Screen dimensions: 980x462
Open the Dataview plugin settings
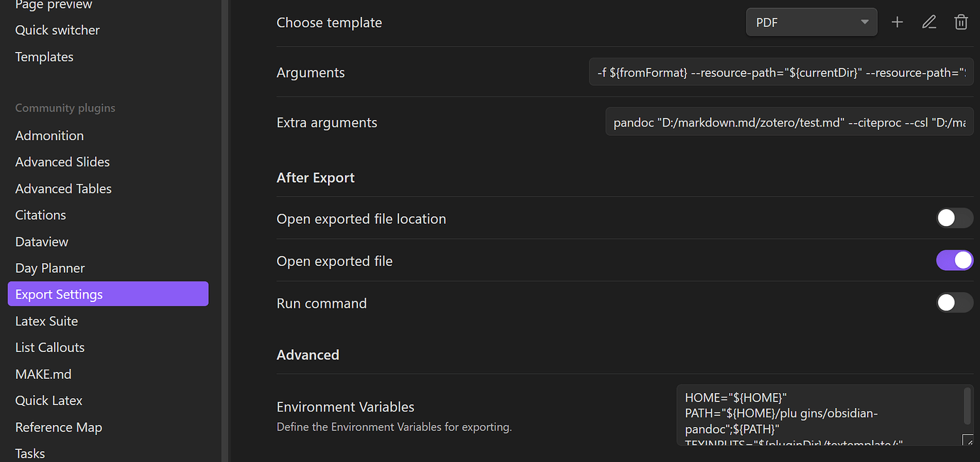[41, 242]
